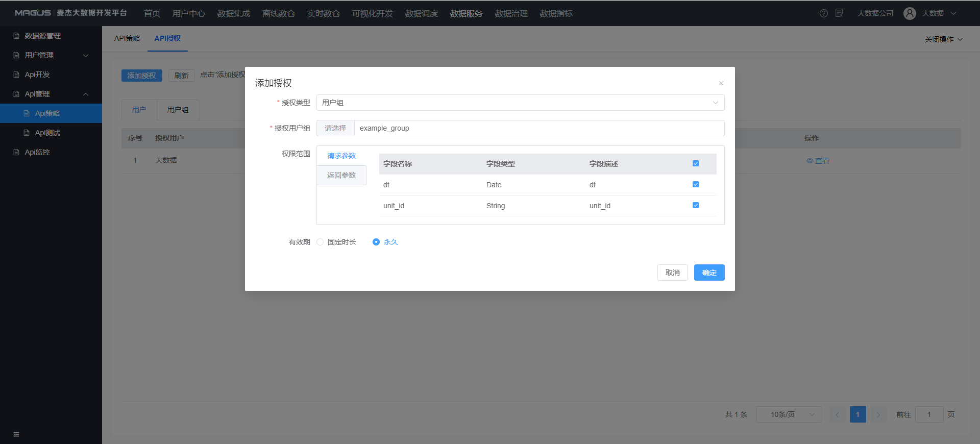This screenshot has width=980, height=444.
Task: Open 实时数仓 in top navigation
Action: pyautogui.click(x=324, y=13)
